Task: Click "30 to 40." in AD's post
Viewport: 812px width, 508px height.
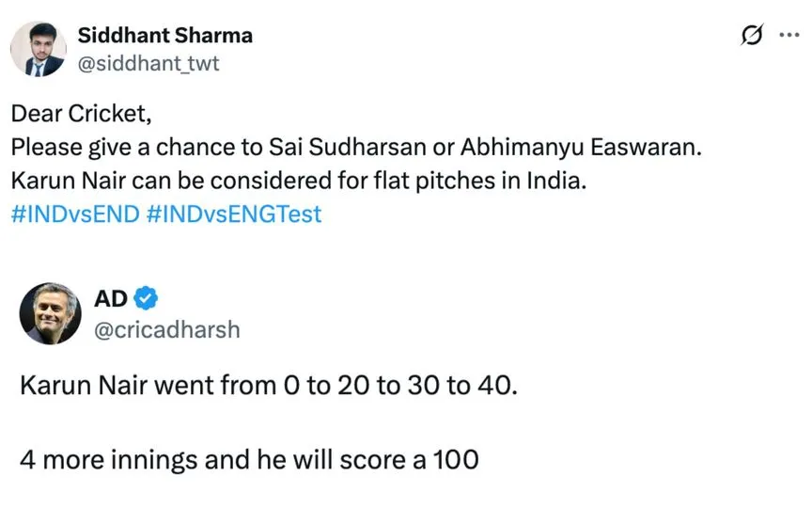Action: 462,385
